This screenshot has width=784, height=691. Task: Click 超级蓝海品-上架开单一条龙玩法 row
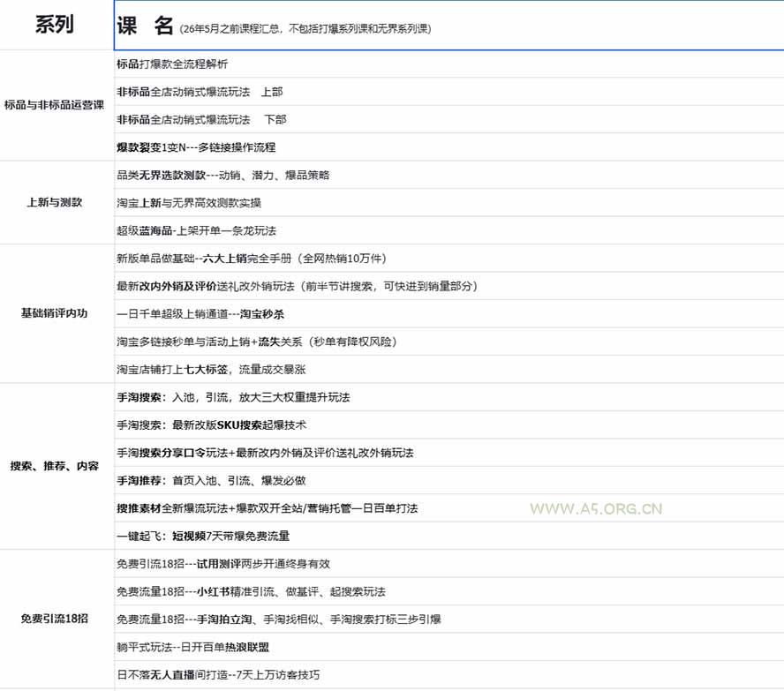pyautogui.click(x=449, y=230)
